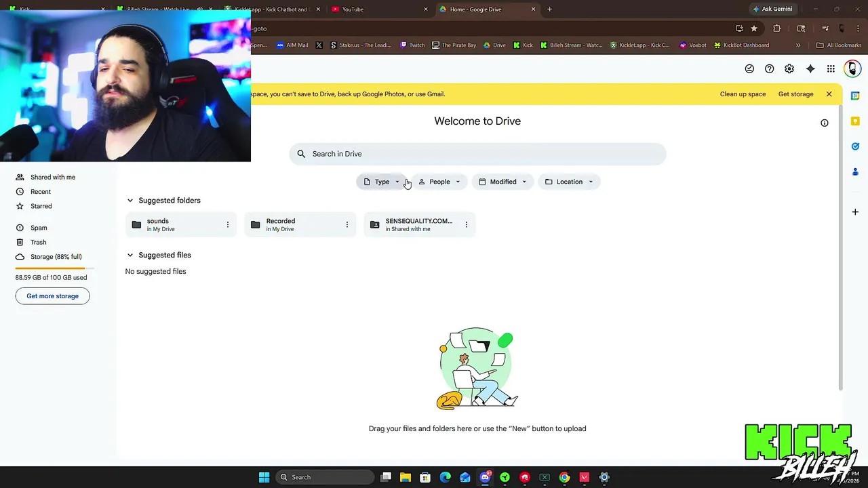
Task: Open the People filter dropdown
Action: tap(439, 182)
